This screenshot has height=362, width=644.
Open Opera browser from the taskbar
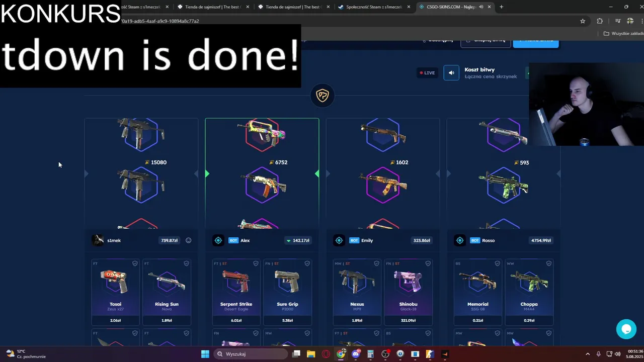point(326,354)
